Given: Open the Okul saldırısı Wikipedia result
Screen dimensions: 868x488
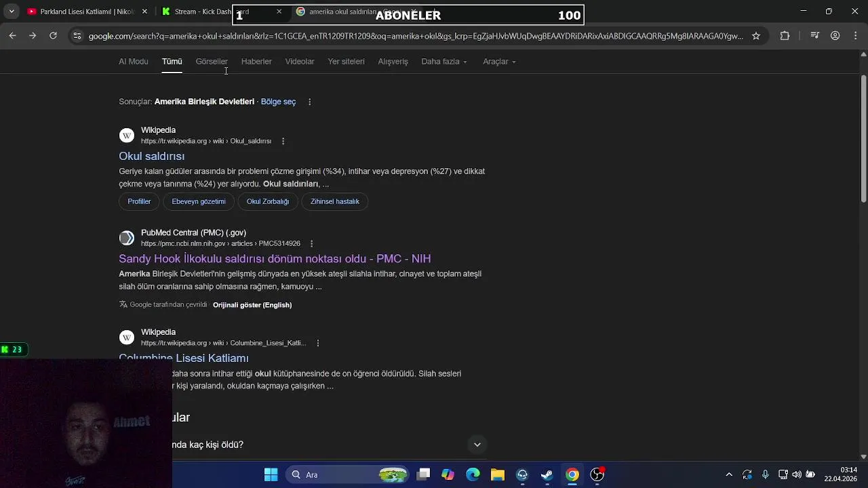Looking at the screenshot, I should tap(152, 156).
